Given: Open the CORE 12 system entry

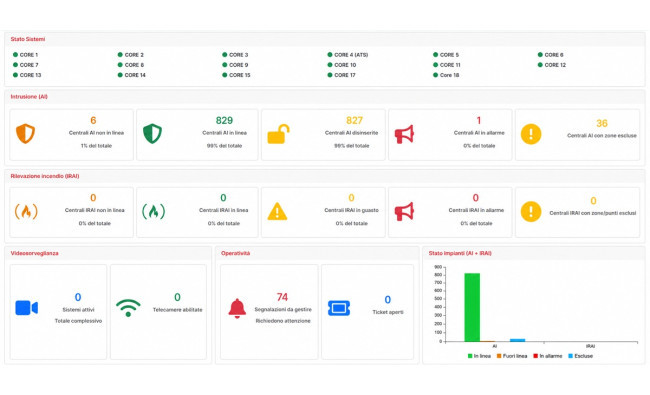Looking at the screenshot, I should [552, 65].
